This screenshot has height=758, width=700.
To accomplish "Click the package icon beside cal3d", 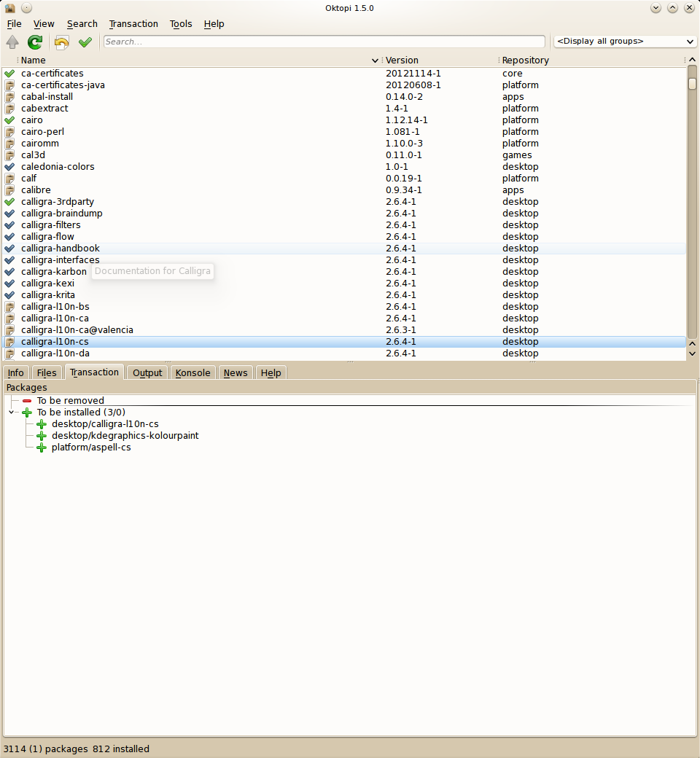I will (x=9, y=155).
